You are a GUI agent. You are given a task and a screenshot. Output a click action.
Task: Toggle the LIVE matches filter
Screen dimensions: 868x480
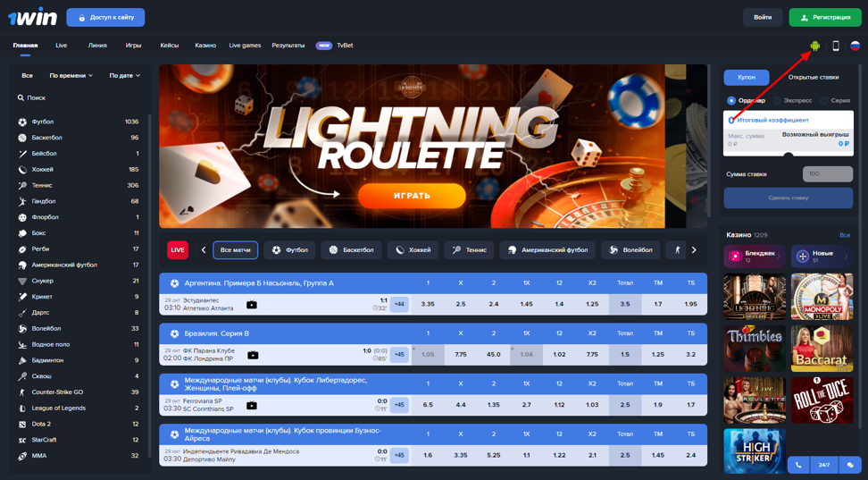coord(178,250)
